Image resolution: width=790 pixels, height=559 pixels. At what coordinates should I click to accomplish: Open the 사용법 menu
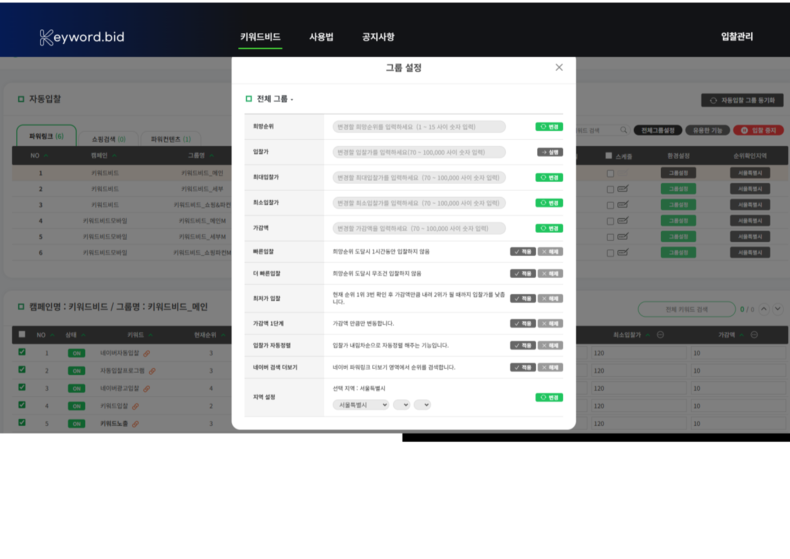(x=321, y=37)
